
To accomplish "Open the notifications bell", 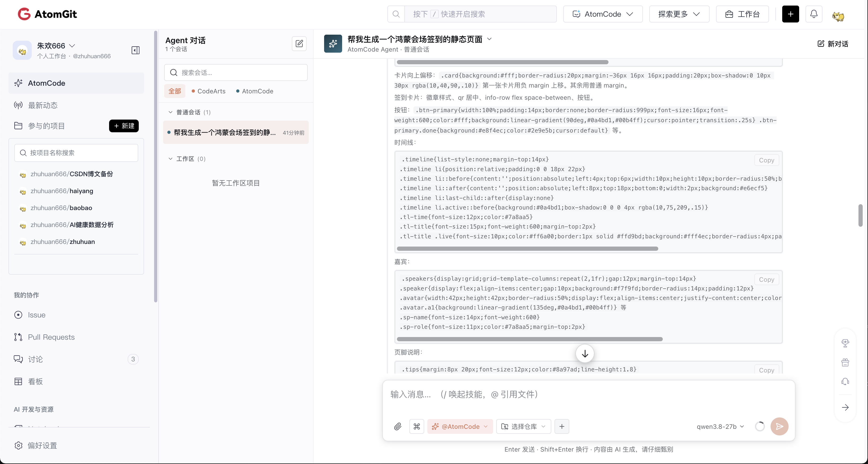I will (x=814, y=14).
